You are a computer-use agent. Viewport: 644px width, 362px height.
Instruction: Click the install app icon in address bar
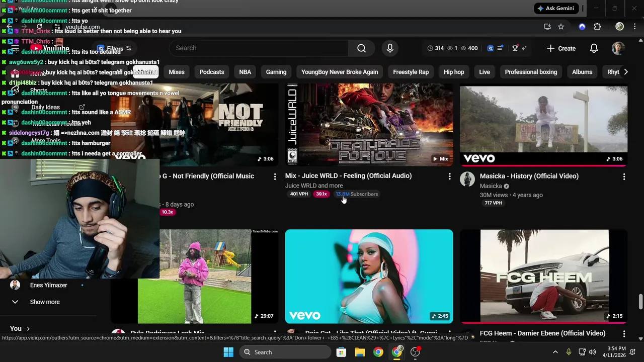(547, 27)
